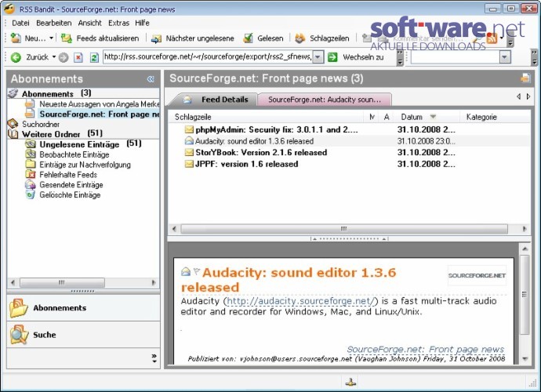Image resolution: width=541 pixels, height=392 pixels.
Task: Click the Suche navigation pane button
Action: pyautogui.click(x=83, y=335)
